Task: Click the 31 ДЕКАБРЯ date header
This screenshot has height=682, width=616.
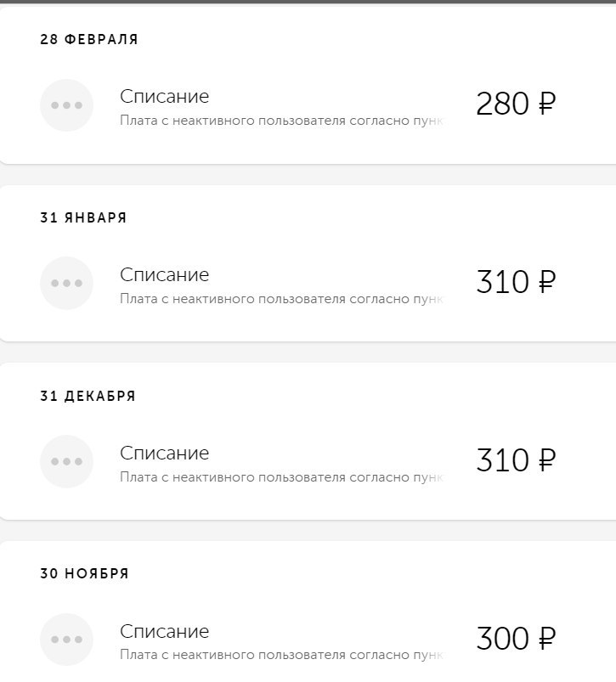Action: 88,396
